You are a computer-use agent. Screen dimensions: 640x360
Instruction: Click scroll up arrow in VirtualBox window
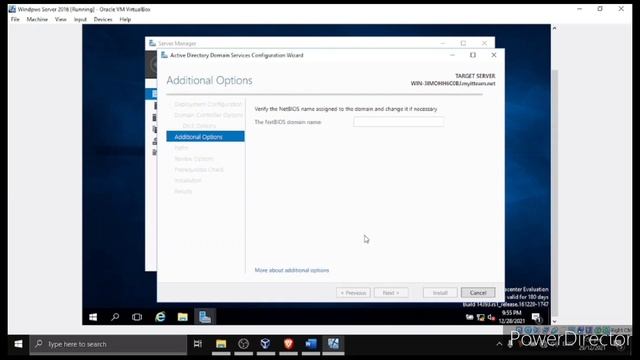(x=554, y=28)
